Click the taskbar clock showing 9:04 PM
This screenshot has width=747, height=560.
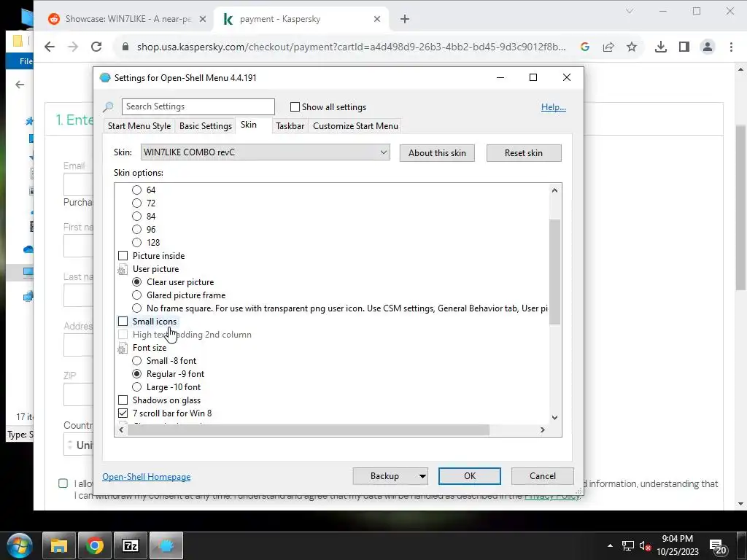click(x=678, y=545)
